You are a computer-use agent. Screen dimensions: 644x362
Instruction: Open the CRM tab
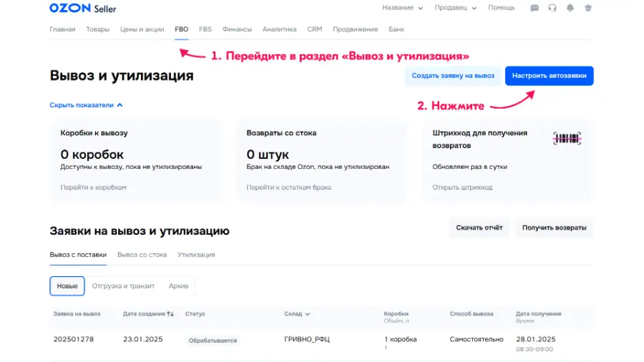click(315, 29)
